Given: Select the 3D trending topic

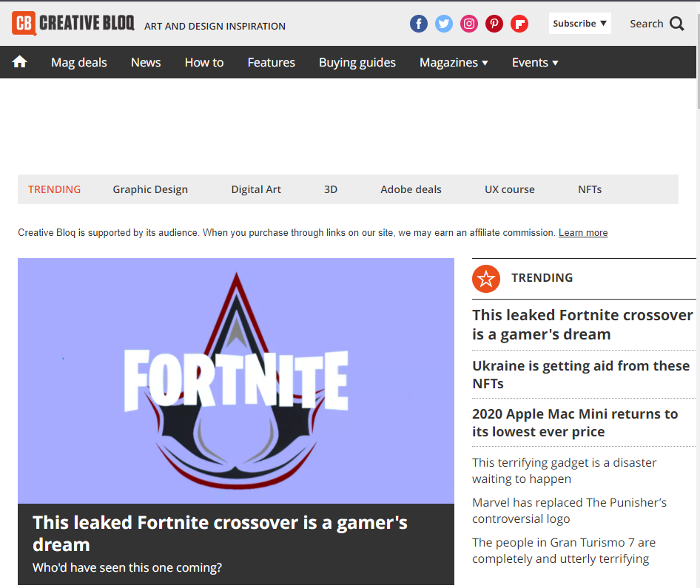Looking at the screenshot, I should [331, 189].
